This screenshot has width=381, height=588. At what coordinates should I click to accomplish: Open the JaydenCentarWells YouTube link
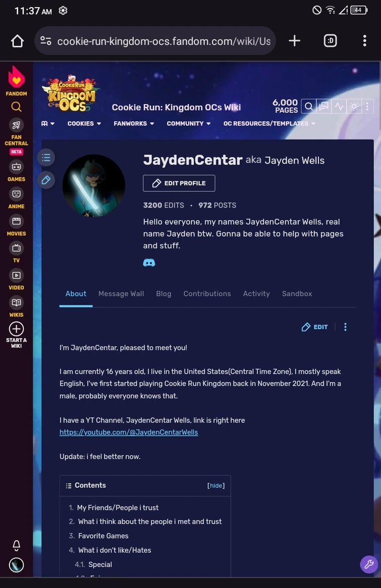click(129, 432)
